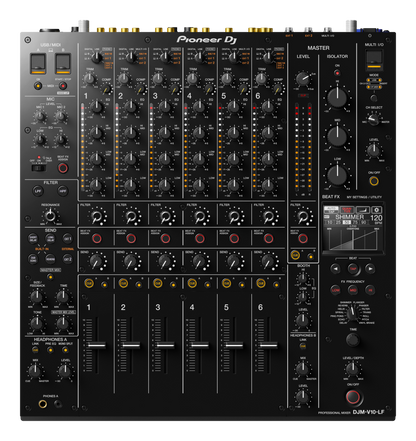Adjust the Beat FX LEVEL/DEPTH knob
The height and width of the screenshot is (441, 416).
coord(353,369)
